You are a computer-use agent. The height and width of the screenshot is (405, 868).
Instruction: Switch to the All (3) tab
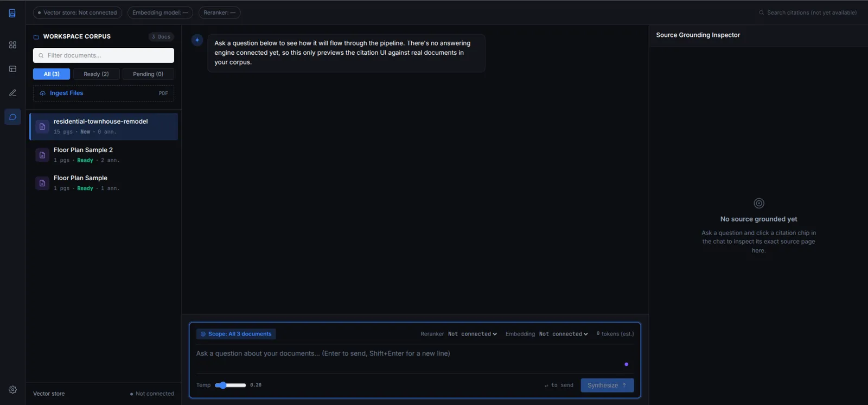[52, 74]
